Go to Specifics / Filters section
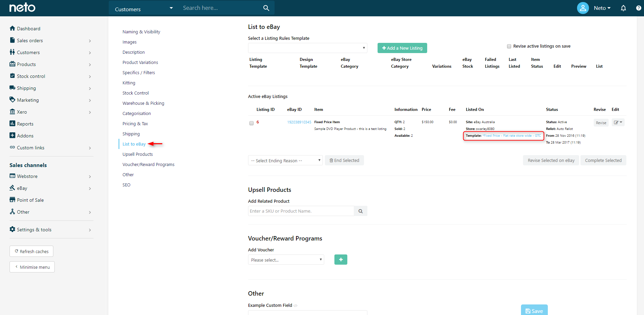 tap(139, 72)
